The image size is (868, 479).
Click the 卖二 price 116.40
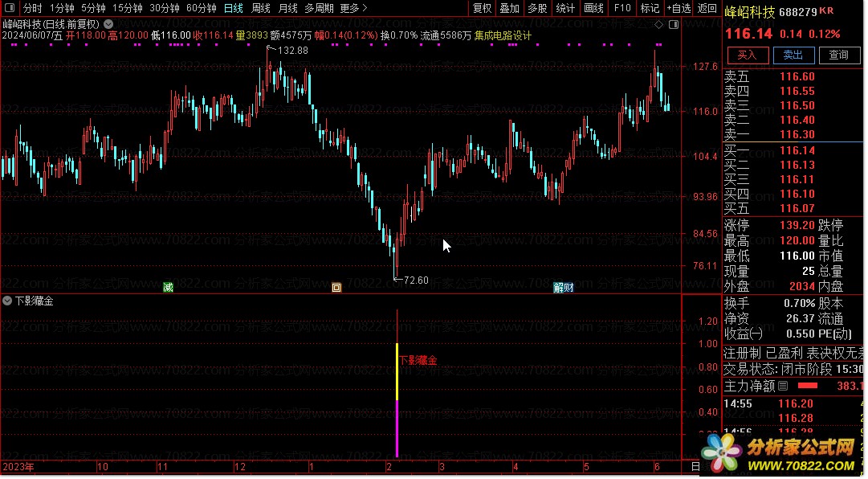tap(797, 121)
